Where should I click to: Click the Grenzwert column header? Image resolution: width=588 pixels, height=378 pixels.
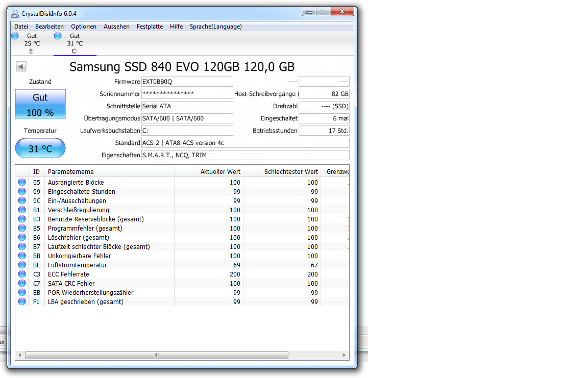[335, 171]
